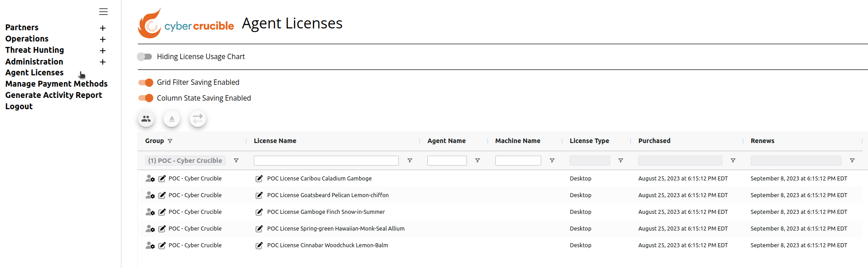This screenshot has width=868, height=268.
Task: Sort by Purchased column header
Action: click(654, 141)
